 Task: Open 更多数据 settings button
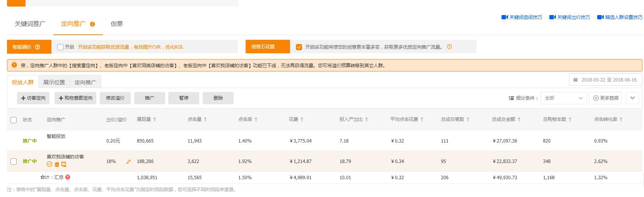[606, 98]
